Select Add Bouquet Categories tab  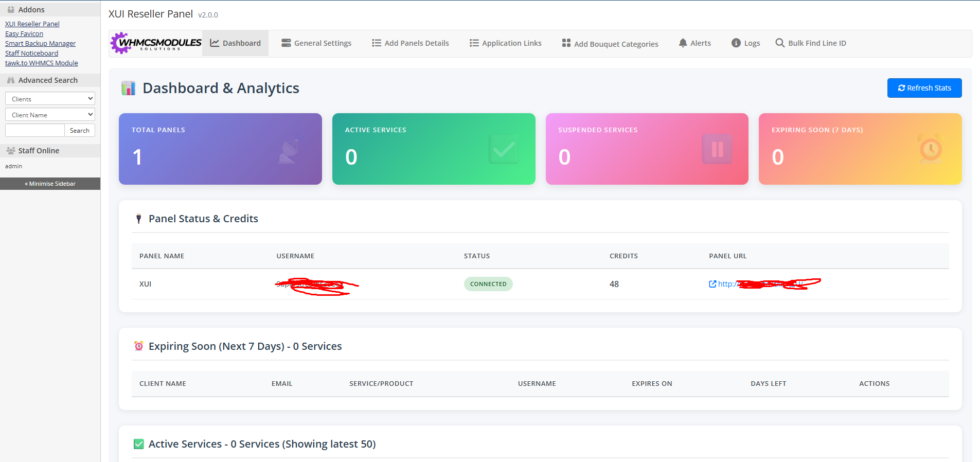point(610,43)
